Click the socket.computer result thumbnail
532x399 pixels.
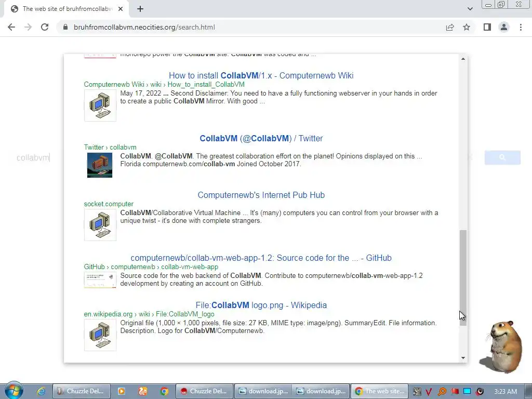coord(100,225)
